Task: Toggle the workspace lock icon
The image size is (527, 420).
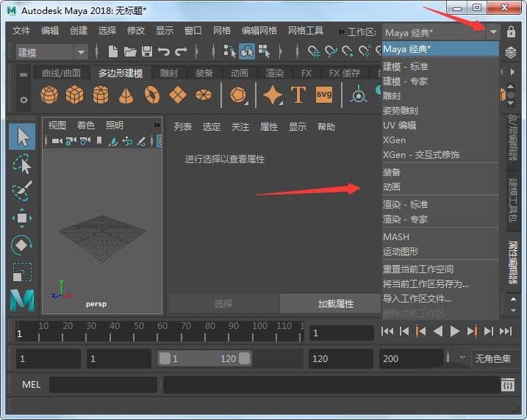Action: point(511,32)
